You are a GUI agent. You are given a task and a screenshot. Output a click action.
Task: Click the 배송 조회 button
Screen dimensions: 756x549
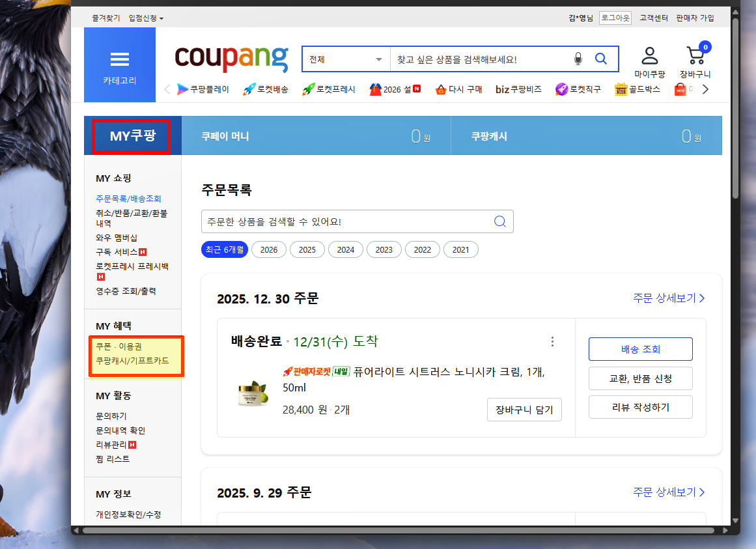(640, 349)
